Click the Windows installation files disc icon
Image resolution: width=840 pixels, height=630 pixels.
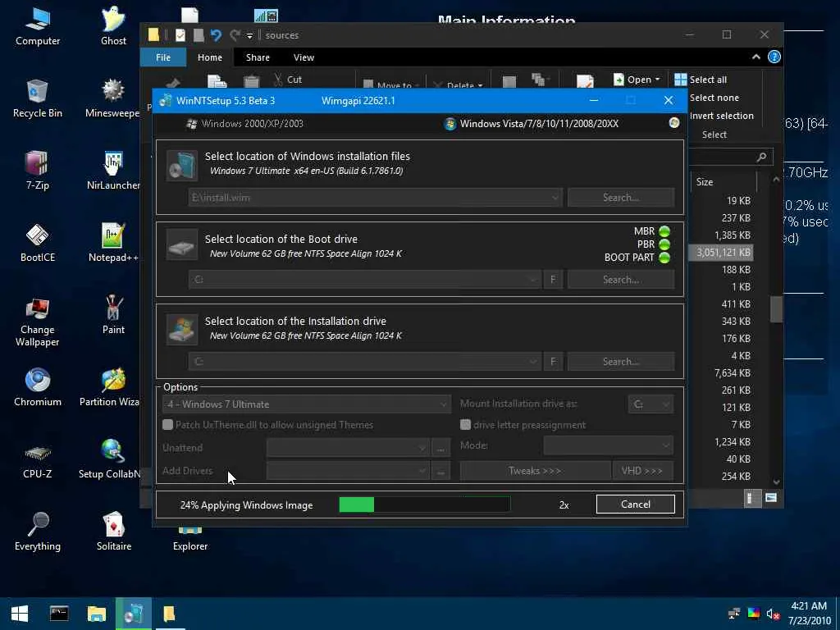tap(182, 164)
